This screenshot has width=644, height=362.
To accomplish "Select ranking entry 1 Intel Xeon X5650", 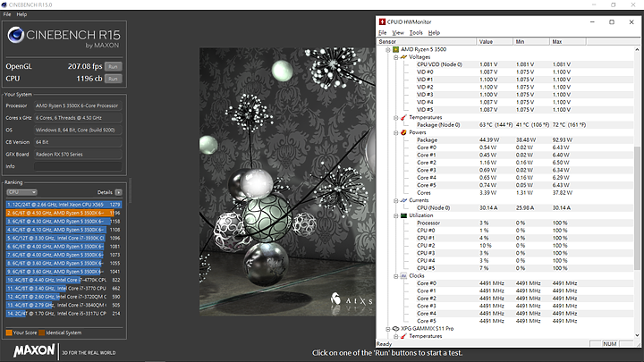I will [64, 205].
